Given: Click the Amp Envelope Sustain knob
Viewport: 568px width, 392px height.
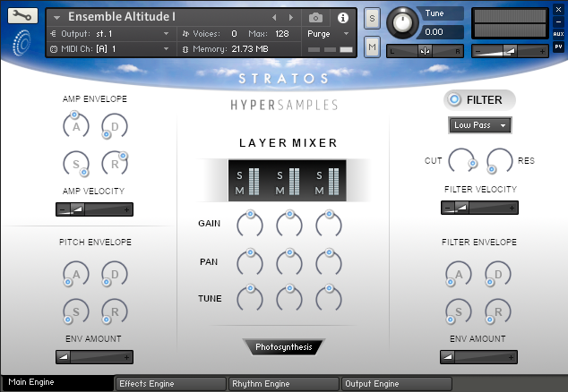Looking at the screenshot, I should click(x=76, y=164).
